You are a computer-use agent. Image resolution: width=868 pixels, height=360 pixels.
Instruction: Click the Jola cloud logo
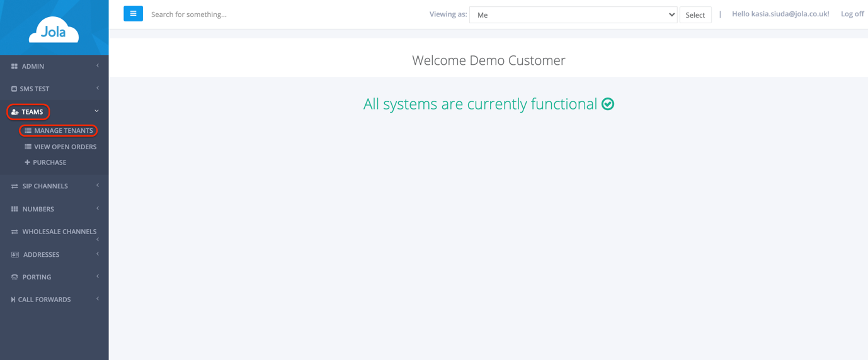[54, 30]
